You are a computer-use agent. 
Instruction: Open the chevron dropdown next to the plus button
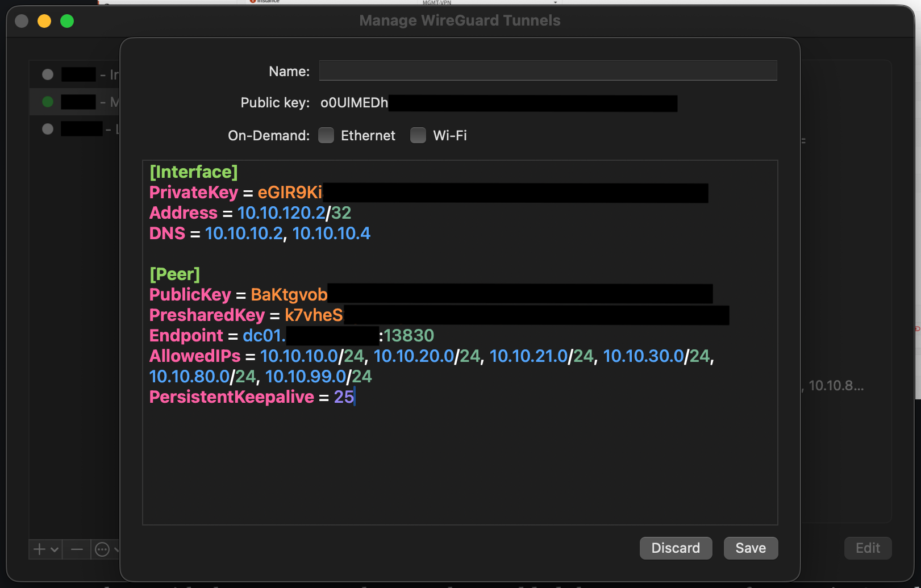[x=54, y=549]
